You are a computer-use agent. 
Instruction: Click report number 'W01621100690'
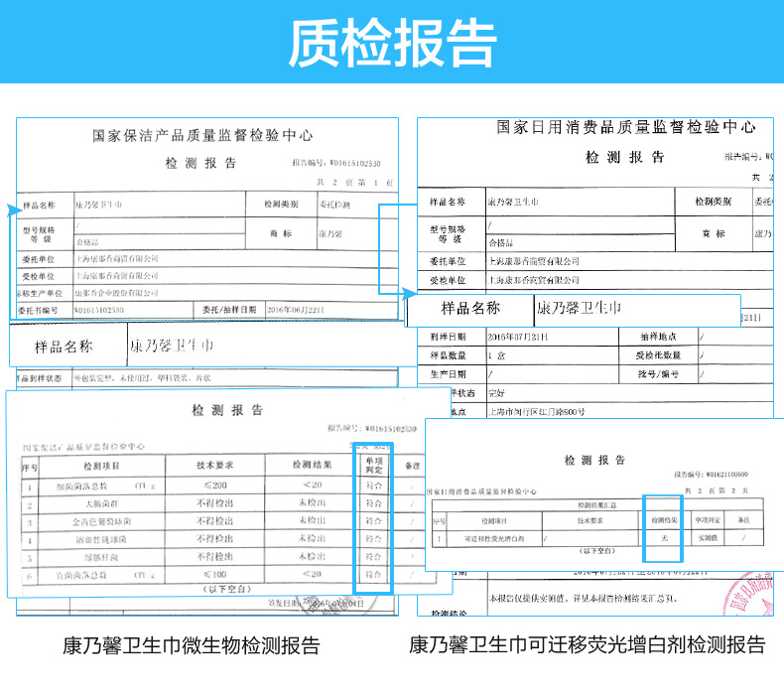726,475
